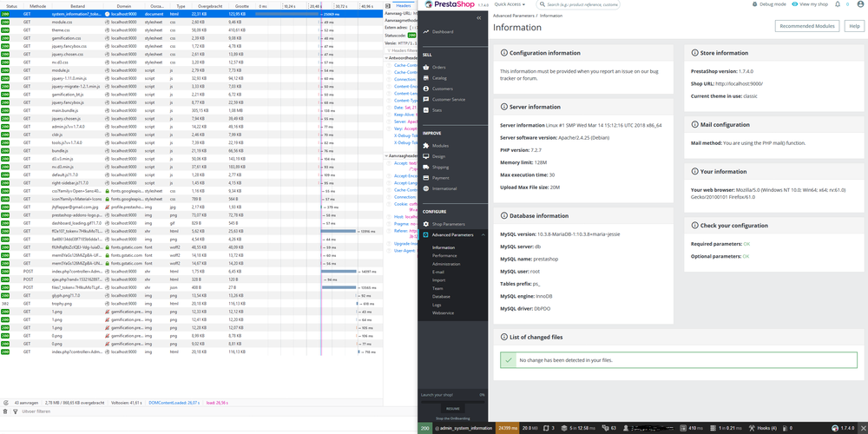Collapse the Antwoordheaders section
868x434 pixels.
click(386, 57)
